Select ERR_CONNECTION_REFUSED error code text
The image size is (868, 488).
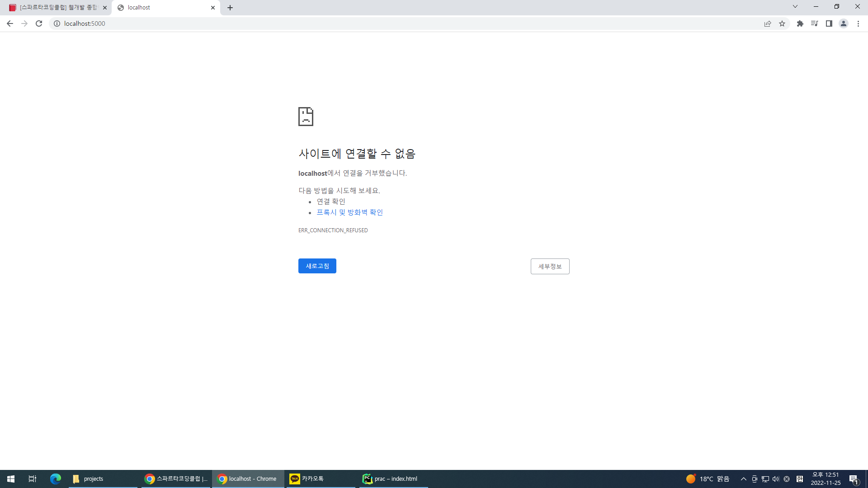333,230
